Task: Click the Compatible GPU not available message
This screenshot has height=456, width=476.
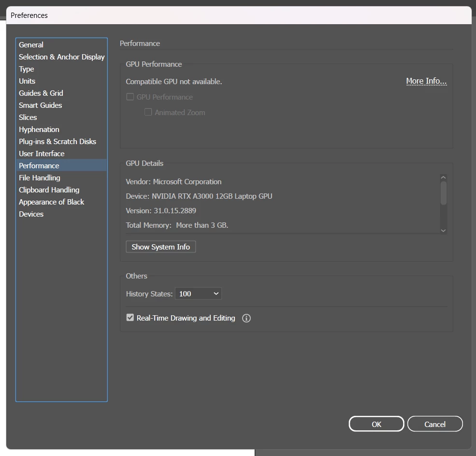Action: coord(174,82)
